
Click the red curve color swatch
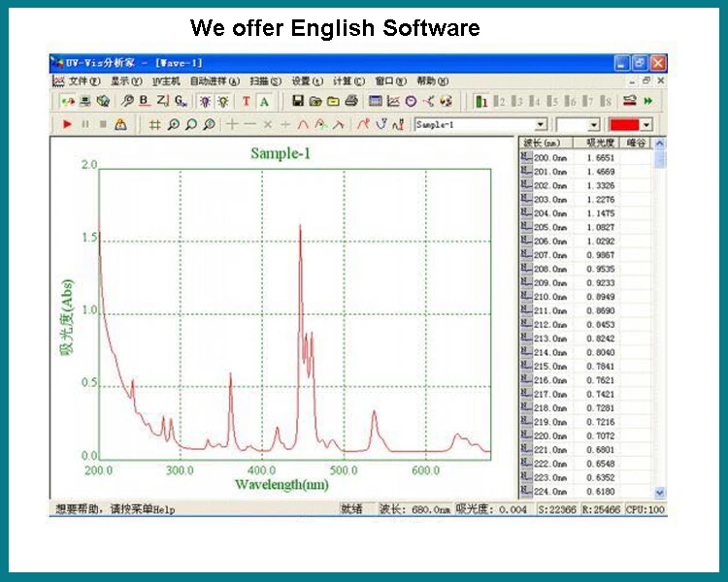click(624, 125)
